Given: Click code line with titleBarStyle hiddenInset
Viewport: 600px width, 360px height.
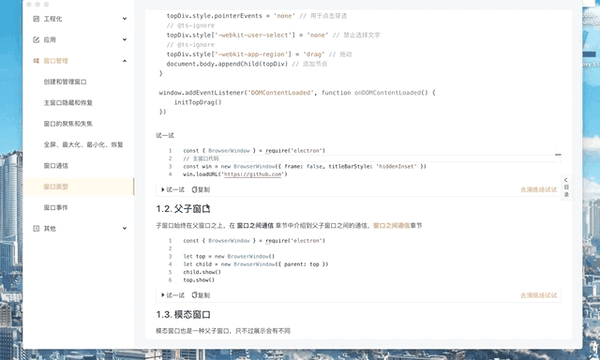Looking at the screenshot, I should click(x=305, y=166).
